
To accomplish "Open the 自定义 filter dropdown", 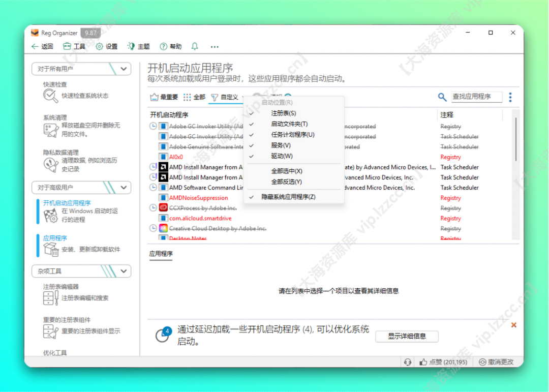I will click(228, 97).
